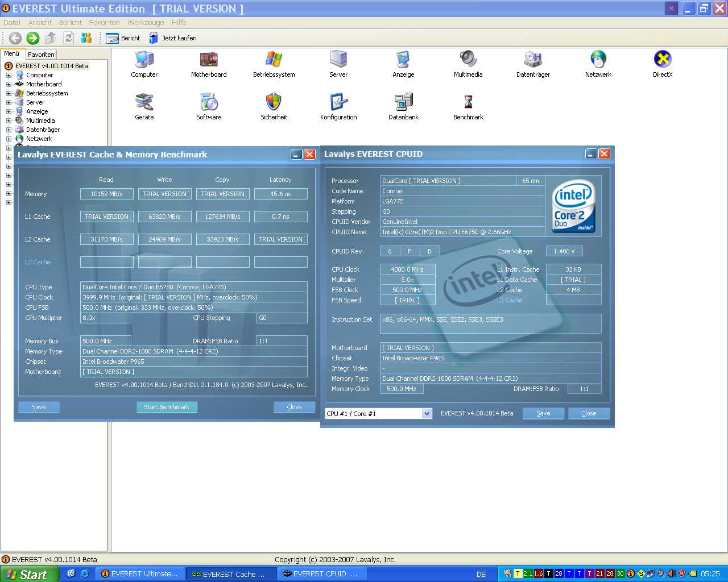Select Motherboard in the sidebar tree

click(x=44, y=84)
